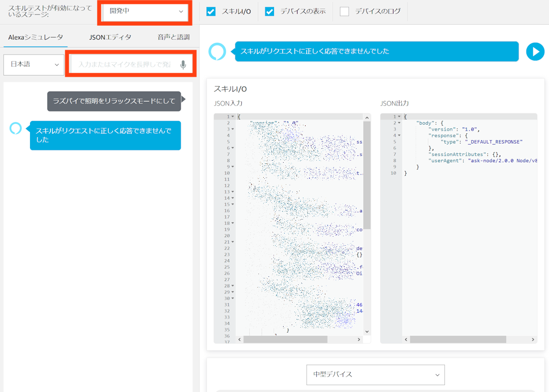Open the 音声と語調 tab
549x392 pixels.
click(173, 37)
